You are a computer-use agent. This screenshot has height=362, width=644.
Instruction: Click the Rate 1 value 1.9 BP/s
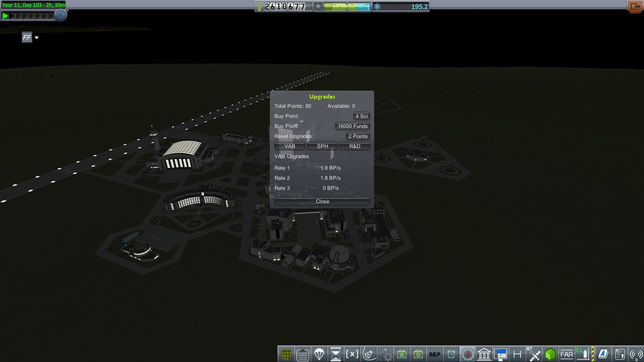coord(330,168)
